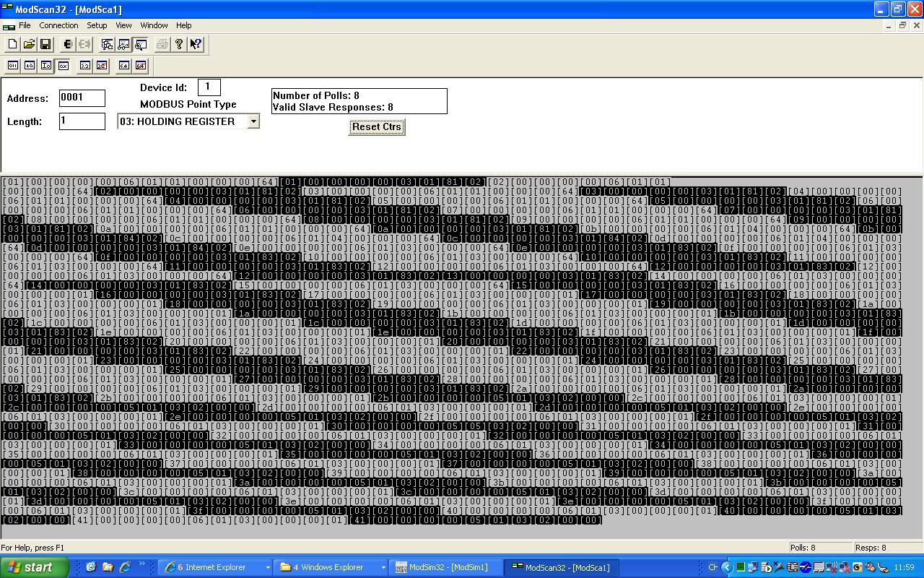This screenshot has height=578, width=924.
Task: Click the glasses-and-chart view icon
Action: coord(123,44)
